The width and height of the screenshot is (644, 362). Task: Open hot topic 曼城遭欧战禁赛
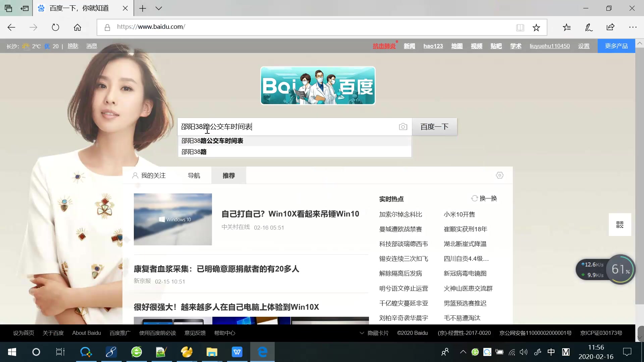coord(400,229)
